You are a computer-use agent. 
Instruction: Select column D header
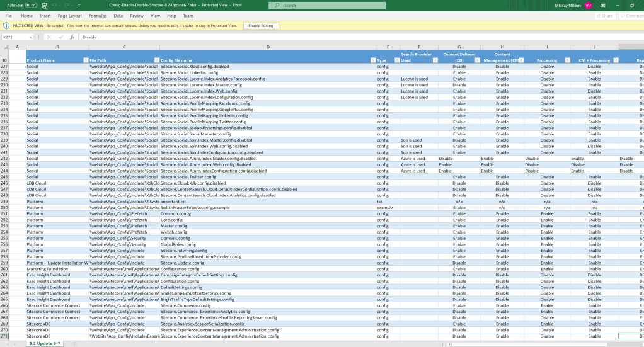pos(268,48)
